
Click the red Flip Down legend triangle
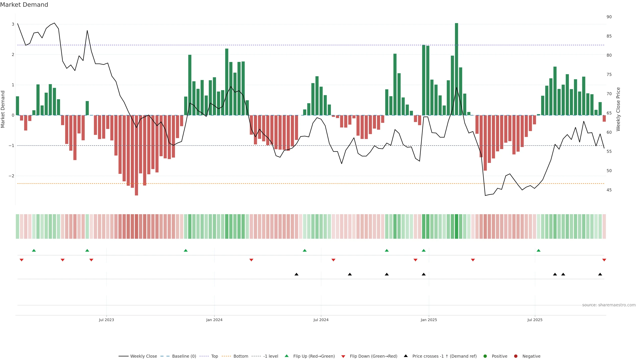tap(343, 356)
